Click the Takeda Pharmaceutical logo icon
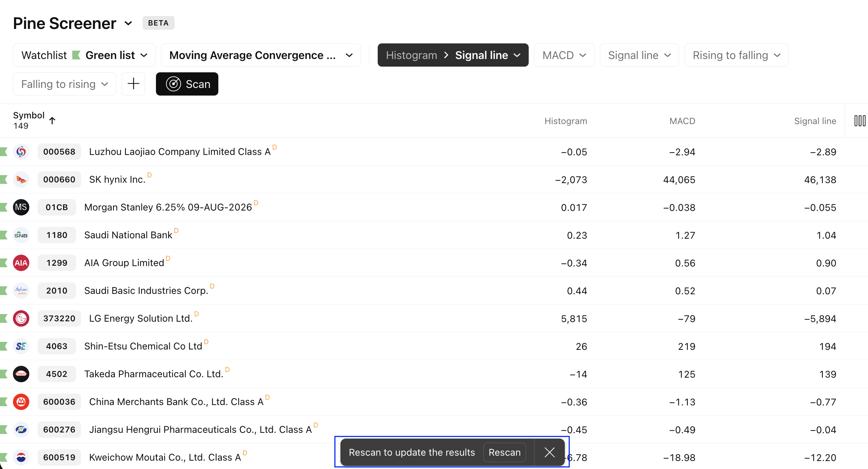The image size is (868, 469). tap(21, 374)
